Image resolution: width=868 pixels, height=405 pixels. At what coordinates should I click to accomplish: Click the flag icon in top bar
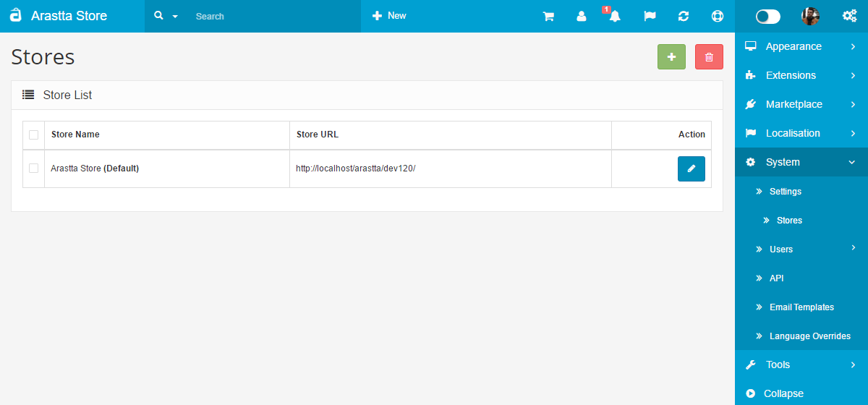point(650,16)
